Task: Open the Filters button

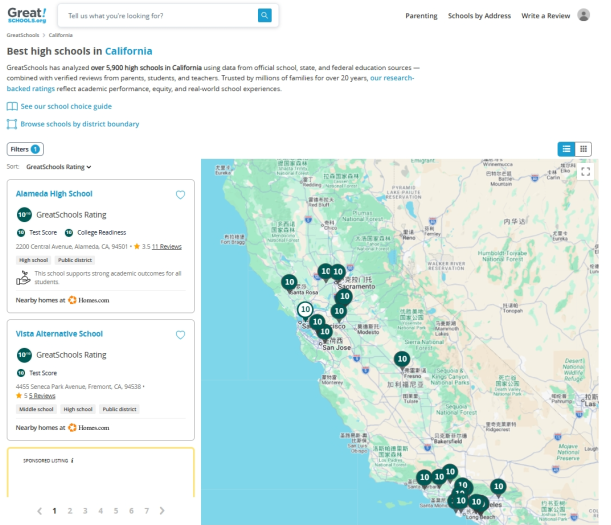Action: point(25,149)
